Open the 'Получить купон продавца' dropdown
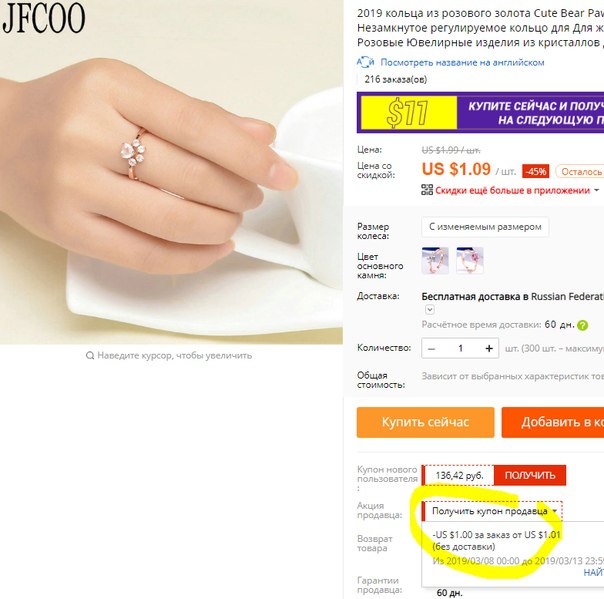Viewport: 604px width, 599px height. point(493,511)
